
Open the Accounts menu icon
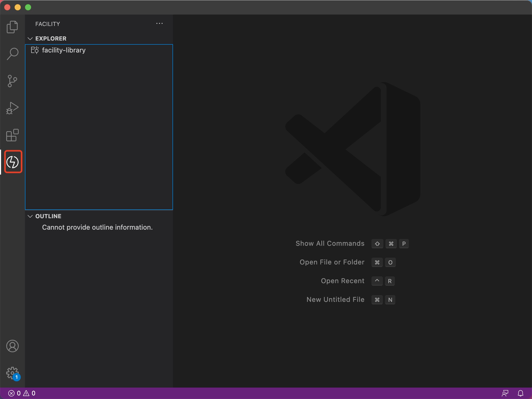click(12, 346)
